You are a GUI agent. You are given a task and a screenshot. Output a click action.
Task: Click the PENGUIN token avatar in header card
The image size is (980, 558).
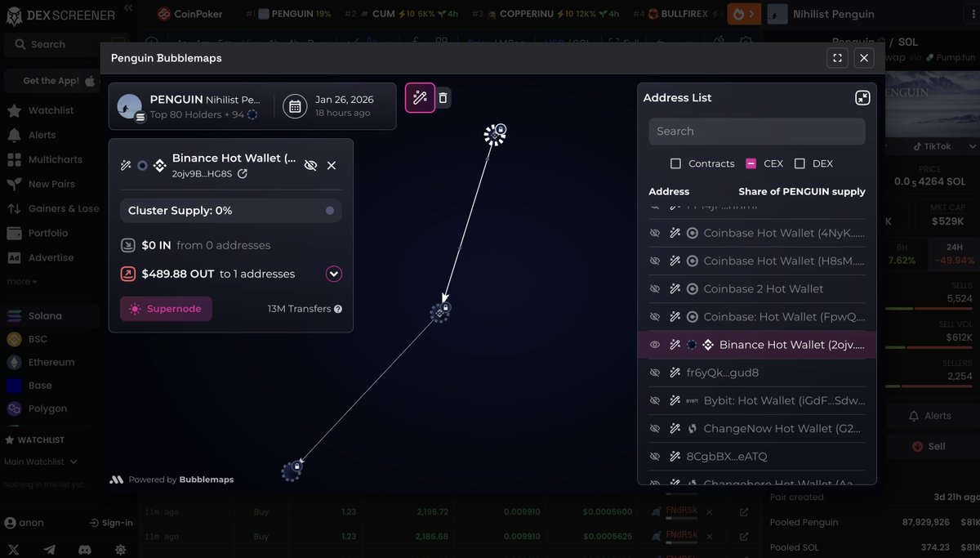(130, 106)
